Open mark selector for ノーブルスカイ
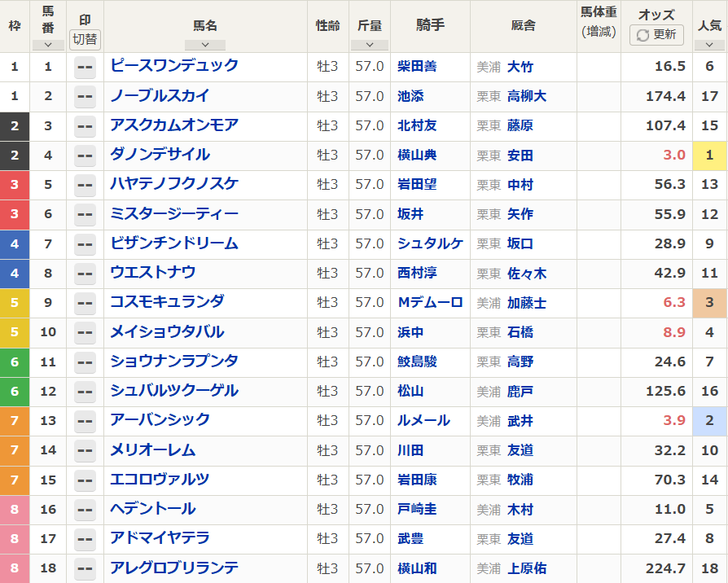The width and height of the screenshot is (728, 583). tap(85, 97)
